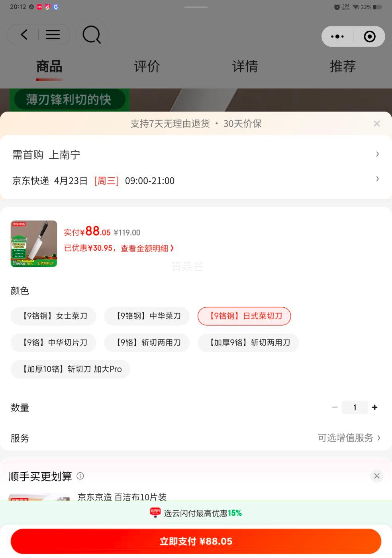Select 【9铬钢】女士菜刀 option

pos(53,316)
